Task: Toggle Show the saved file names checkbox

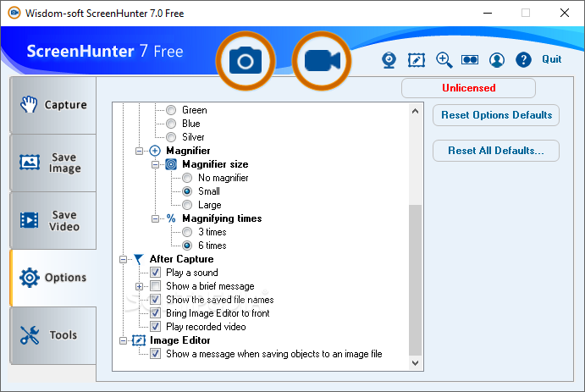Action: 155,300
